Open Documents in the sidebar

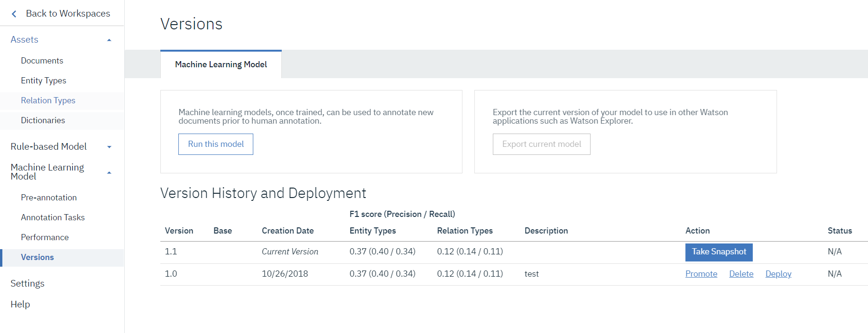[42, 61]
